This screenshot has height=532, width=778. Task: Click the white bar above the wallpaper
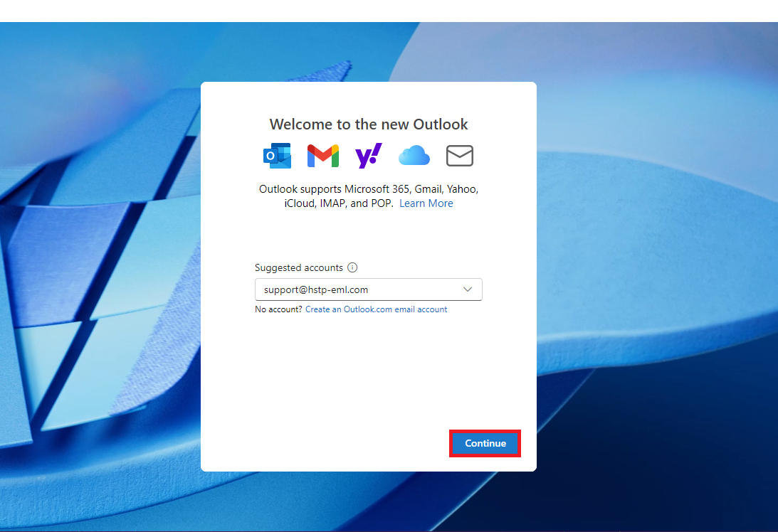[389, 11]
